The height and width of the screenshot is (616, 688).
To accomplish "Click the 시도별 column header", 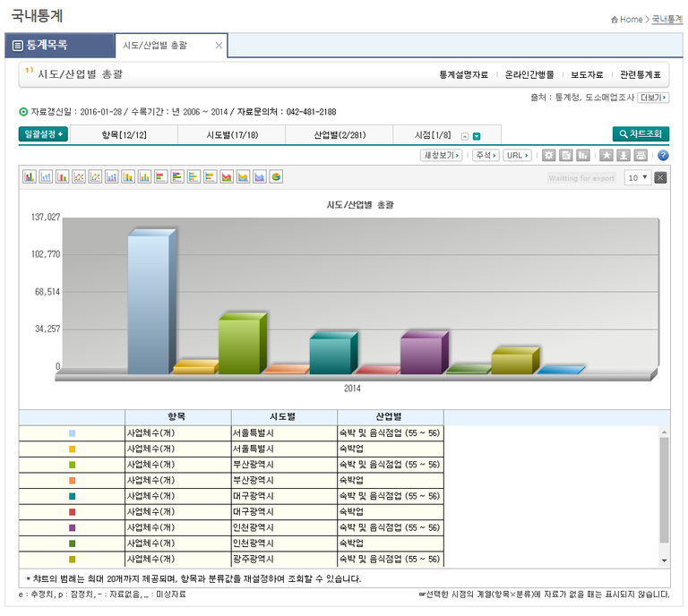I will point(284,417).
